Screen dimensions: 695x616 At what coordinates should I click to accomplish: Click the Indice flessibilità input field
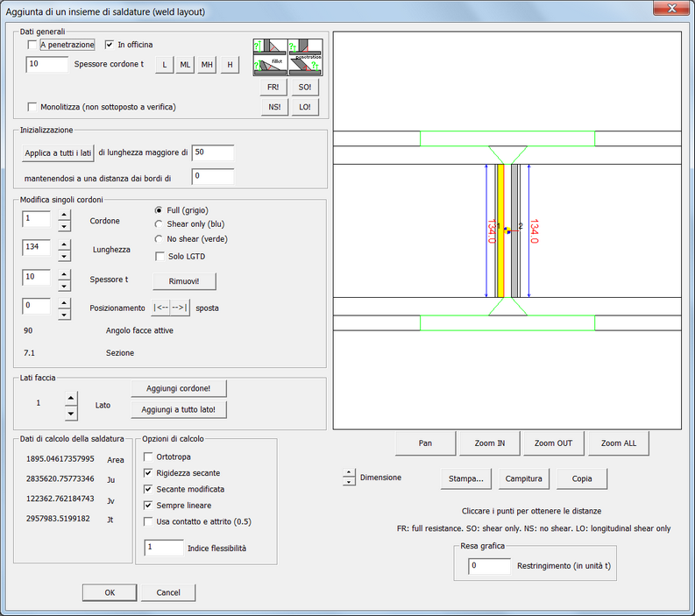pos(164,548)
